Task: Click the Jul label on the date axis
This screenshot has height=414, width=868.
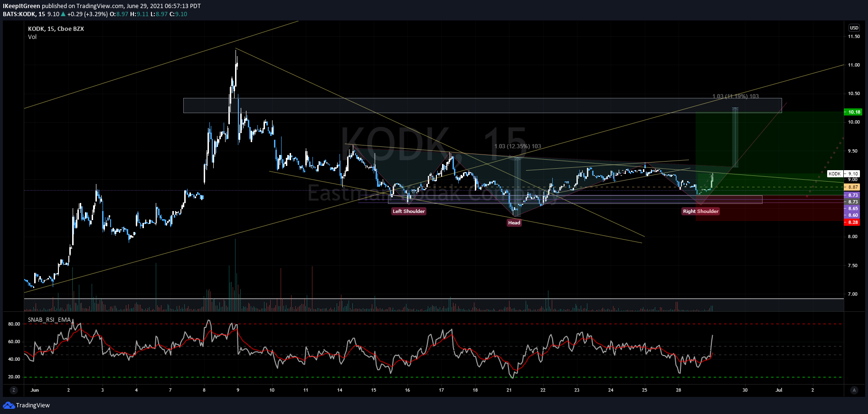Action: click(x=779, y=390)
